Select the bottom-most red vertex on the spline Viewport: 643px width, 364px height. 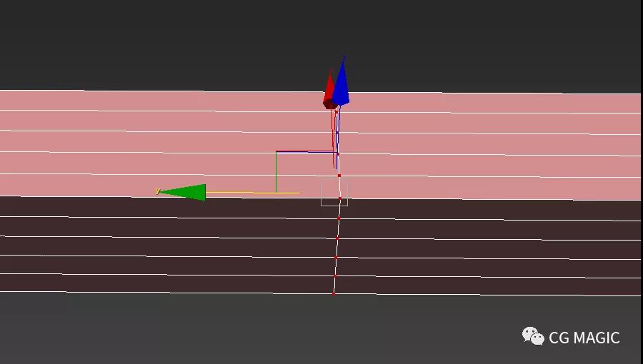[334, 293]
